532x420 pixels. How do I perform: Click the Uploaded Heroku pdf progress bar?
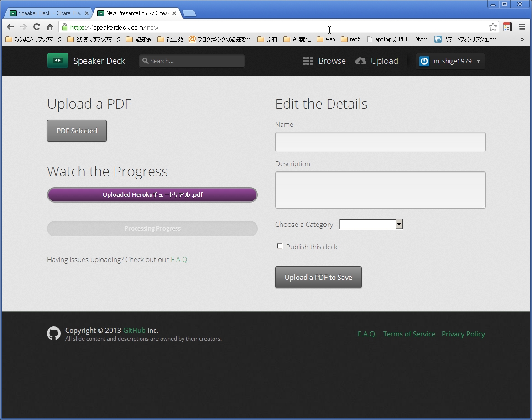(x=152, y=194)
